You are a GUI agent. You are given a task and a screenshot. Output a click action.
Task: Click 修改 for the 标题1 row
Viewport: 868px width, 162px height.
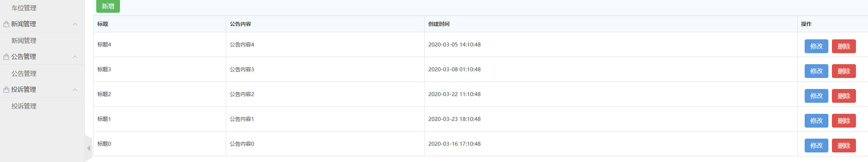[x=816, y=121]
